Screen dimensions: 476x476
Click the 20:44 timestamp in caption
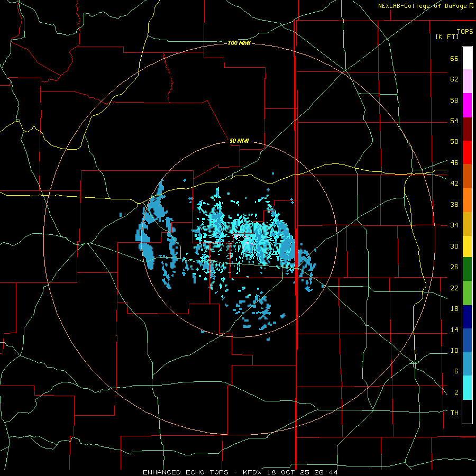(x=325, y=472)
